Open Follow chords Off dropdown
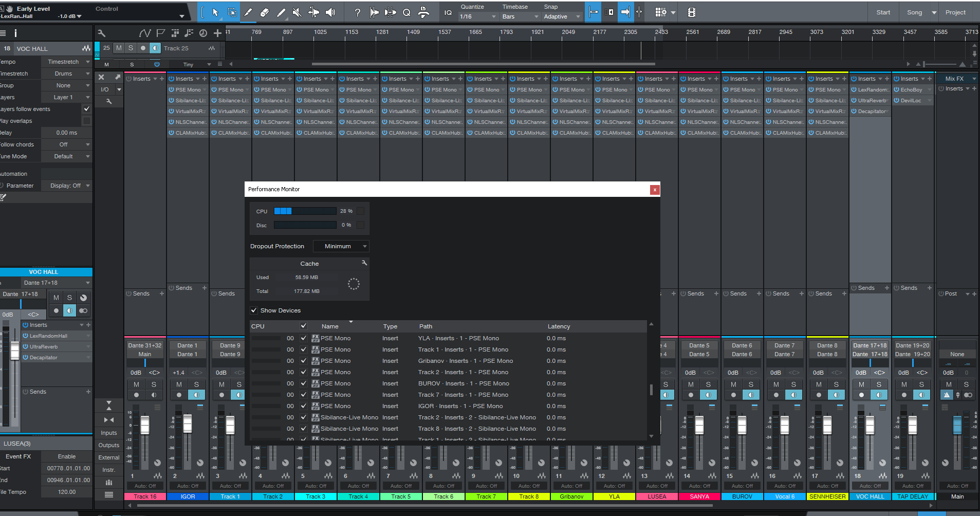The width and height of the screenshot is (980, 516). point(67,144)
